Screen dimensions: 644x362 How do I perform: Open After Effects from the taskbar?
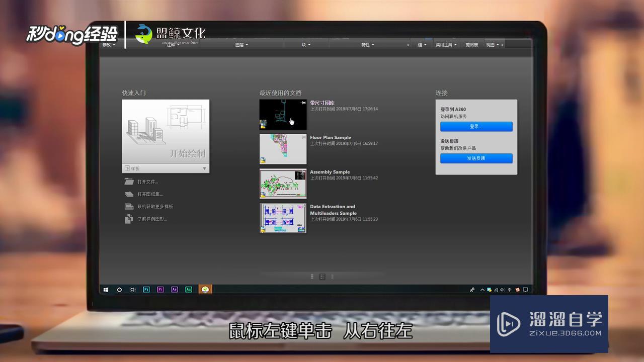pos(174,290)
